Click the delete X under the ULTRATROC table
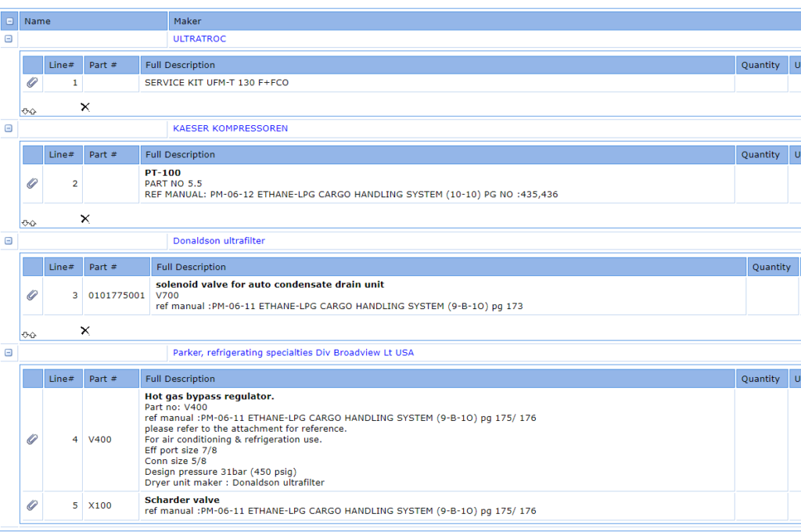 (85, 107)
